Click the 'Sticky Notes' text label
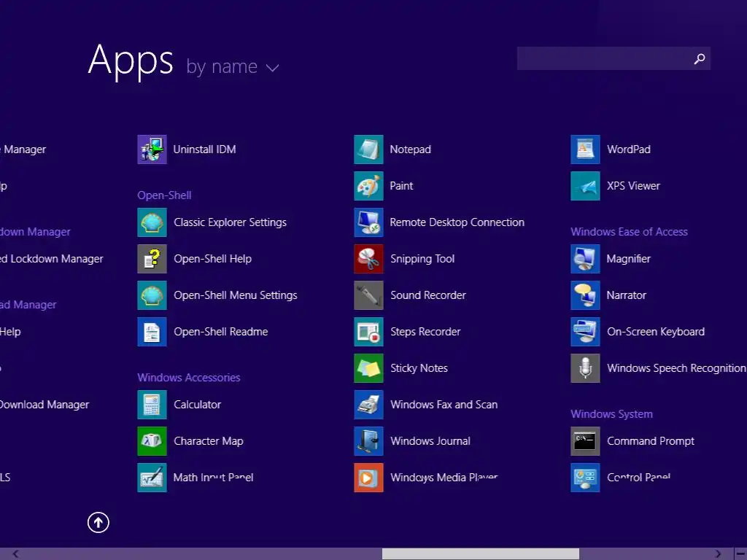This screenshot has width=747, height=560. pyautogui.click(x=419, y=368)
